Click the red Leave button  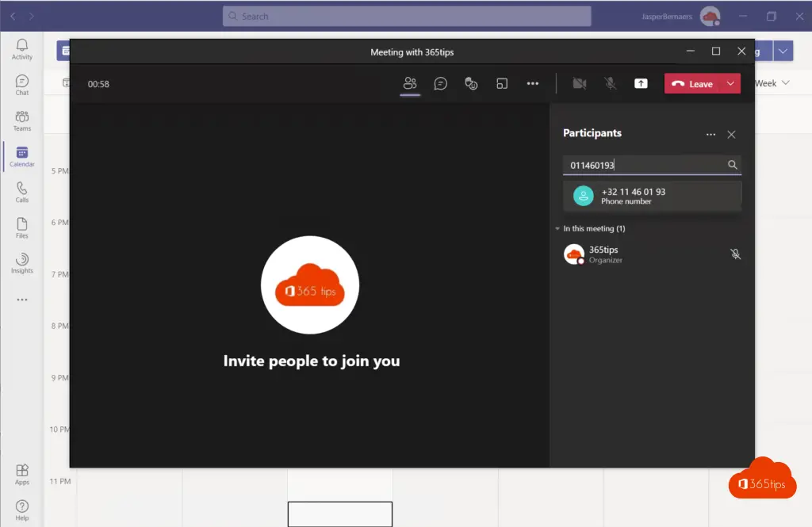coord(691,84)
